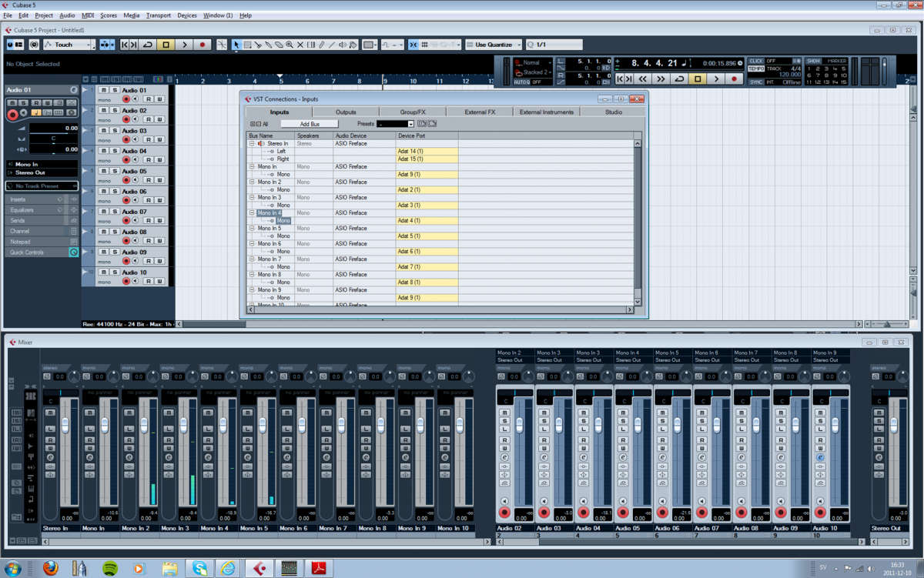Click Go to Next Marker in project toolbar
This screenshot has width=924, height=578.
pos(134,45)
